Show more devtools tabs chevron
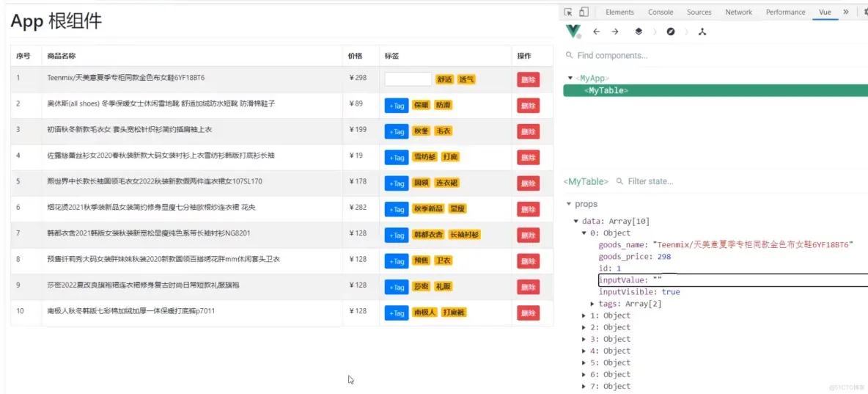 [846, 12]
